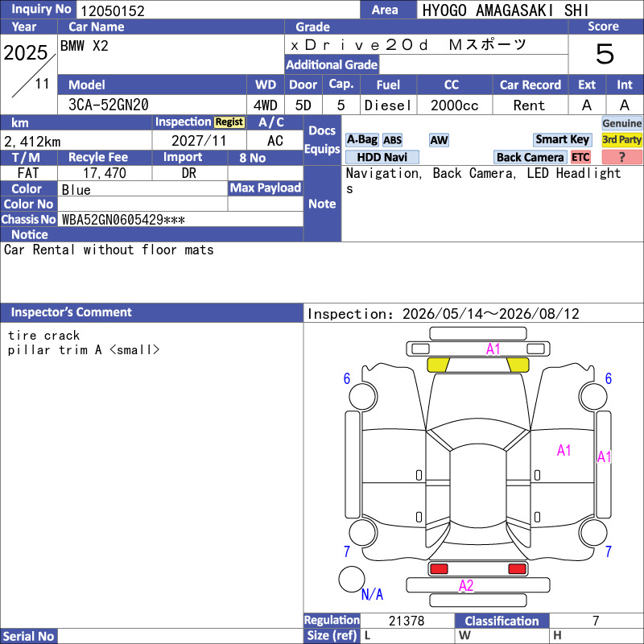Screen dimensions: 644x644
Task: Click the yellow 3rd Party badge
Action: tap(621, 140)
